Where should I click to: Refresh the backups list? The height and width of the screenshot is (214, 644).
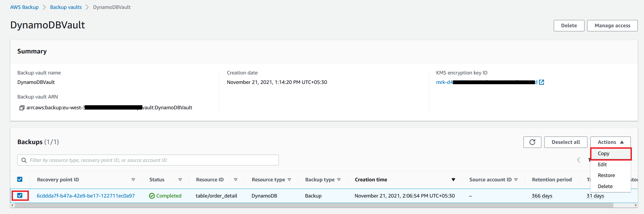(532, 142)
